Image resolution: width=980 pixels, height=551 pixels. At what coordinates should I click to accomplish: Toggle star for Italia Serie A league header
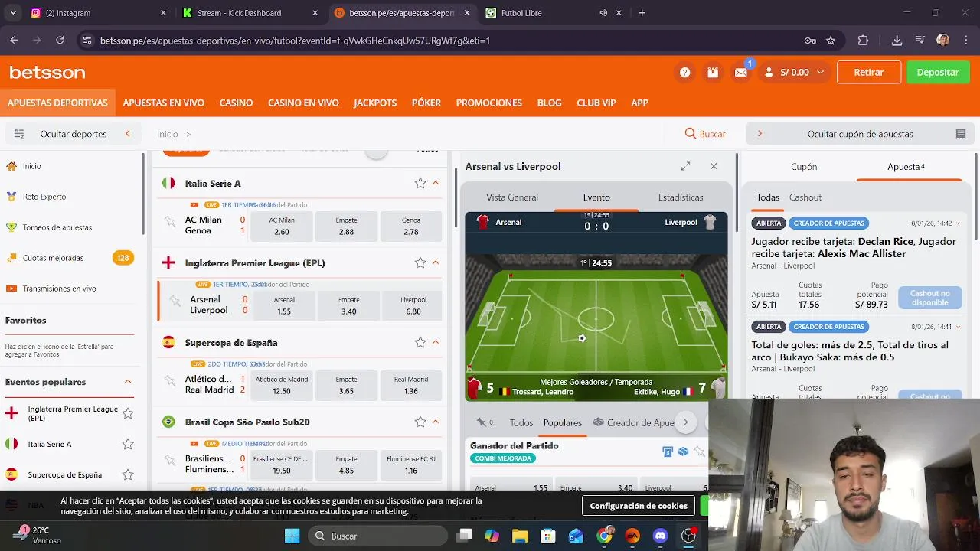(x=420, y=184)
